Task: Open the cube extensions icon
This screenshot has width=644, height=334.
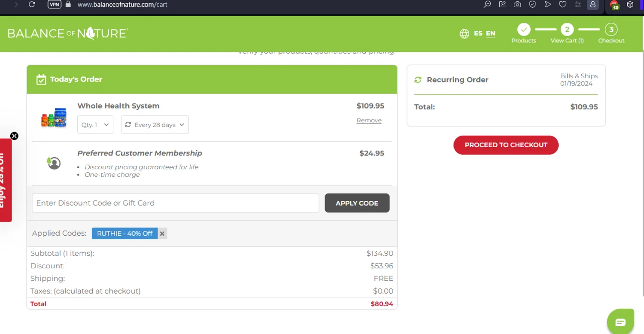Action: pyautogui.click(x=630, y=5)
